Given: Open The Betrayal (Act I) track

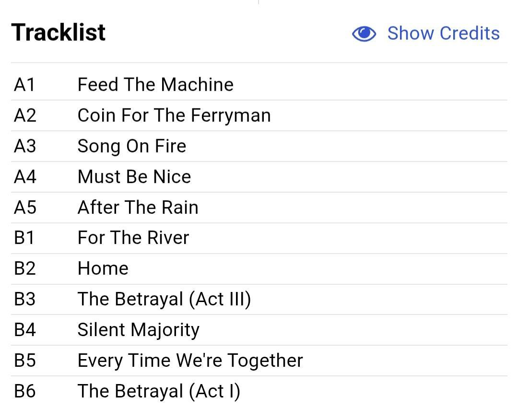Looking at the screenshot, I should coord(159,391).
